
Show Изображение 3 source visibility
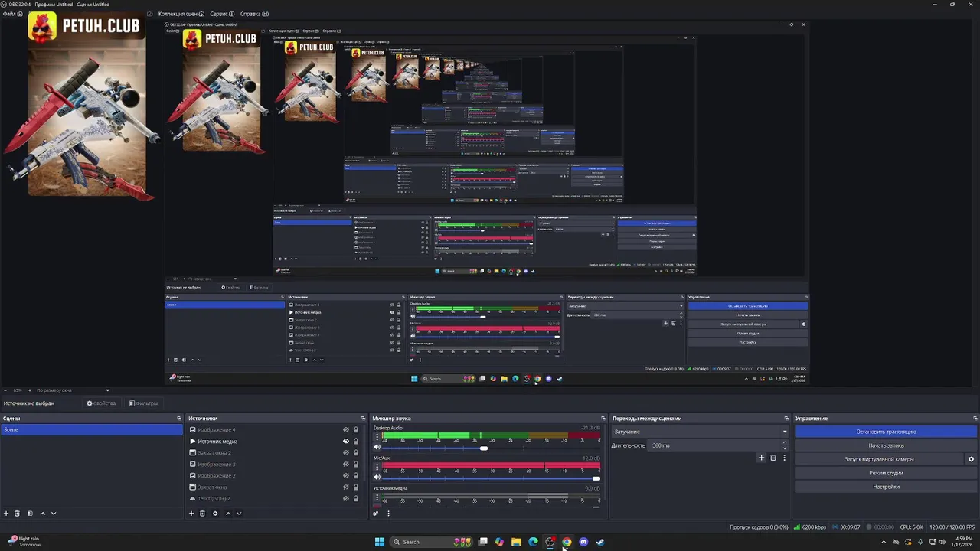click(346, 465)
